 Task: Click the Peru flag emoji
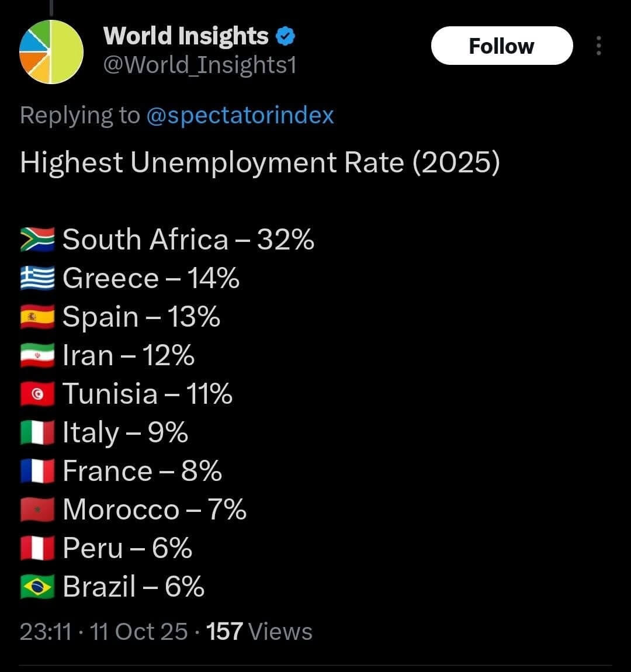37,548
